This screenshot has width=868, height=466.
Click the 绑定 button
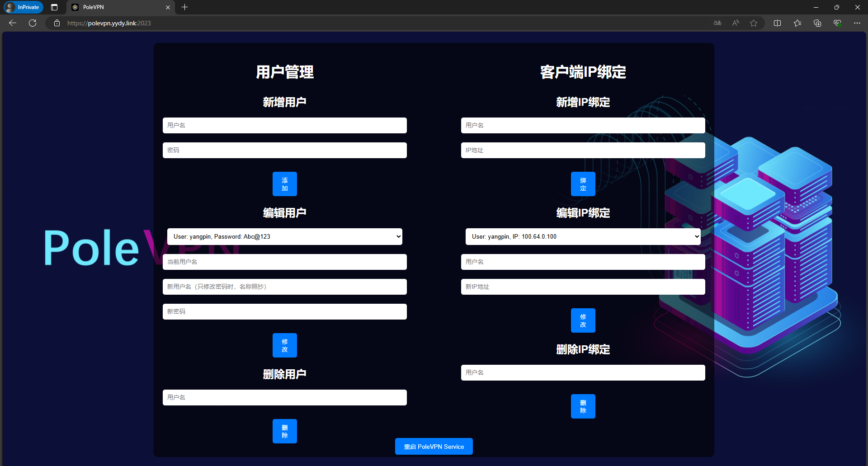point(583,184)
